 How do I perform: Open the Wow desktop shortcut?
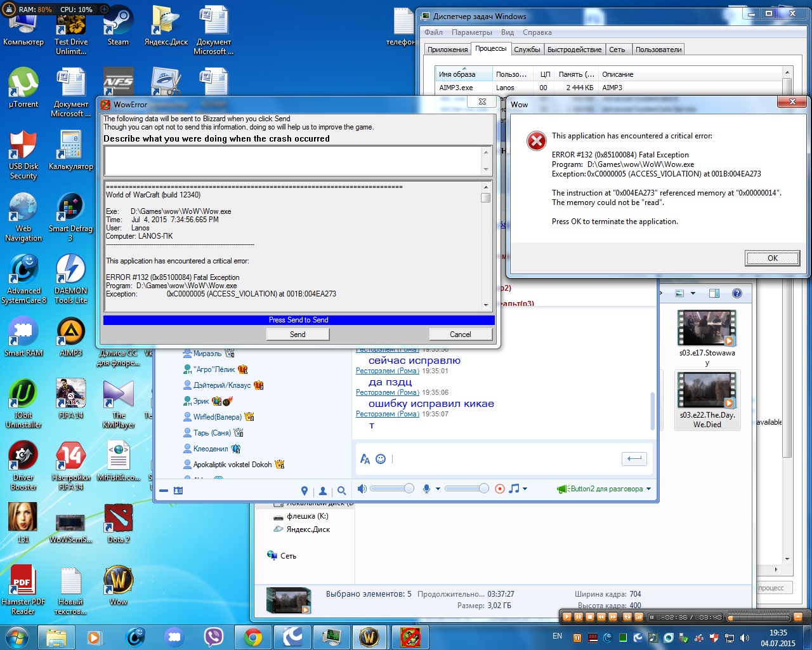118,585
